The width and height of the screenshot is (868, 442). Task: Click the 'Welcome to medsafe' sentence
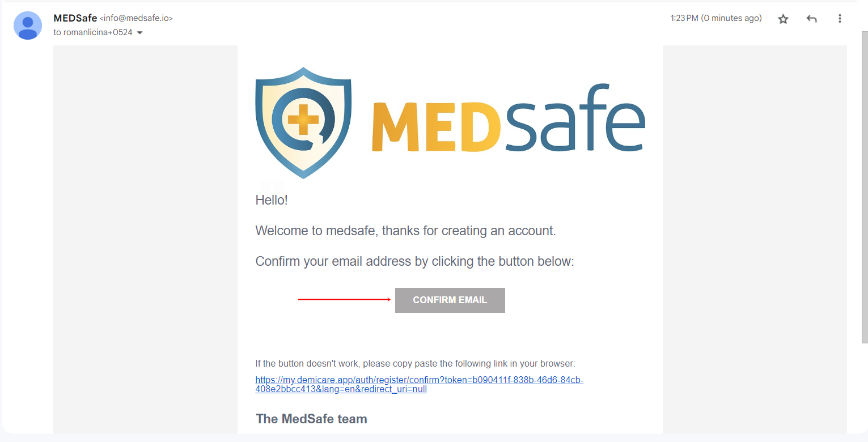406,231
